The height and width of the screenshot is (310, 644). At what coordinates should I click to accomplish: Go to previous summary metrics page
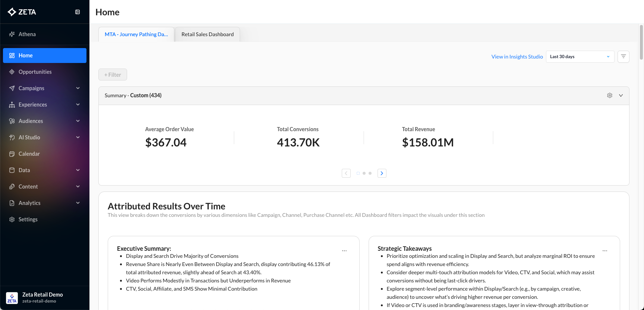pos(346,173)
